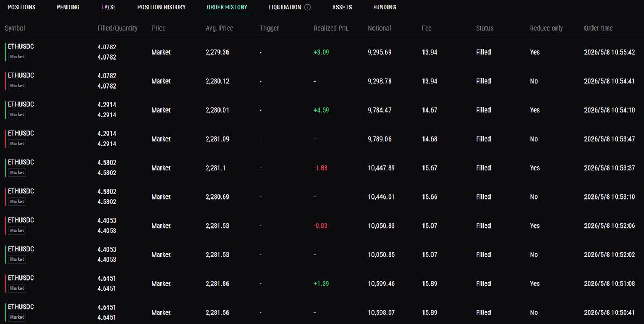Open the Liquidation tab
Image resolution: width=644 pixels, height=324 pixels.
point(285,8)
